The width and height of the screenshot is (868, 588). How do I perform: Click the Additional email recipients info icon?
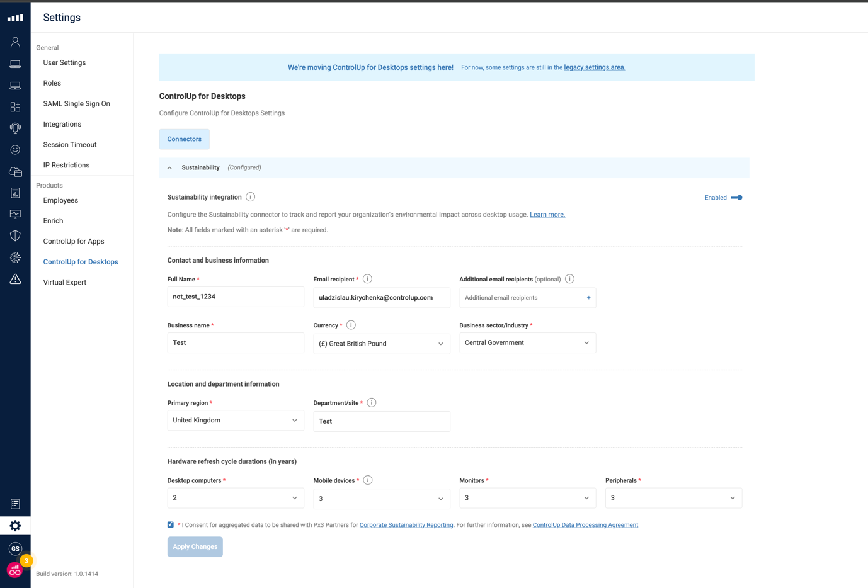pos(569,279)
